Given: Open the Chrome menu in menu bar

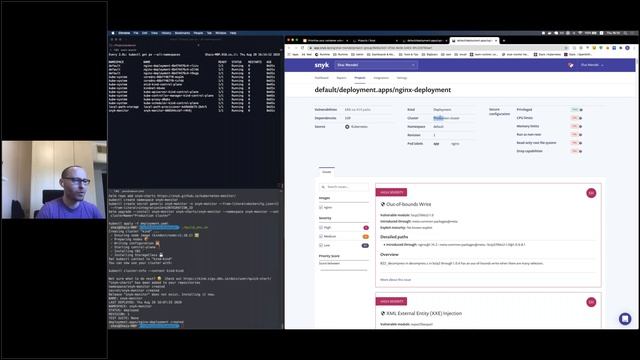Looking at the screenshot, I should (x=124, y=33).
